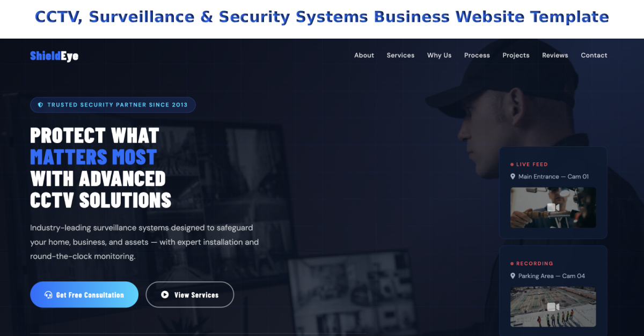Click the Get Free Consultation button
This screenshot has height=336, width=644.
pos(84,295)
